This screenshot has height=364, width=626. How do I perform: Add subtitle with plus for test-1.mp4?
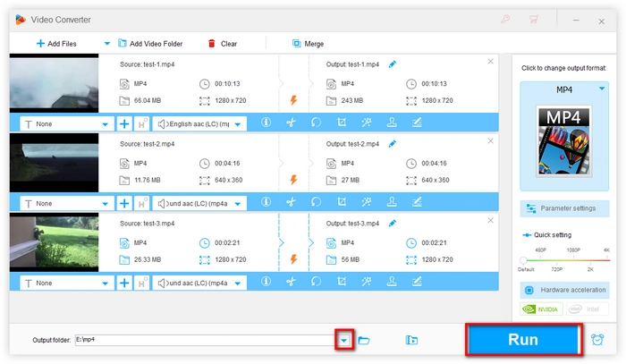coord(124,124)
